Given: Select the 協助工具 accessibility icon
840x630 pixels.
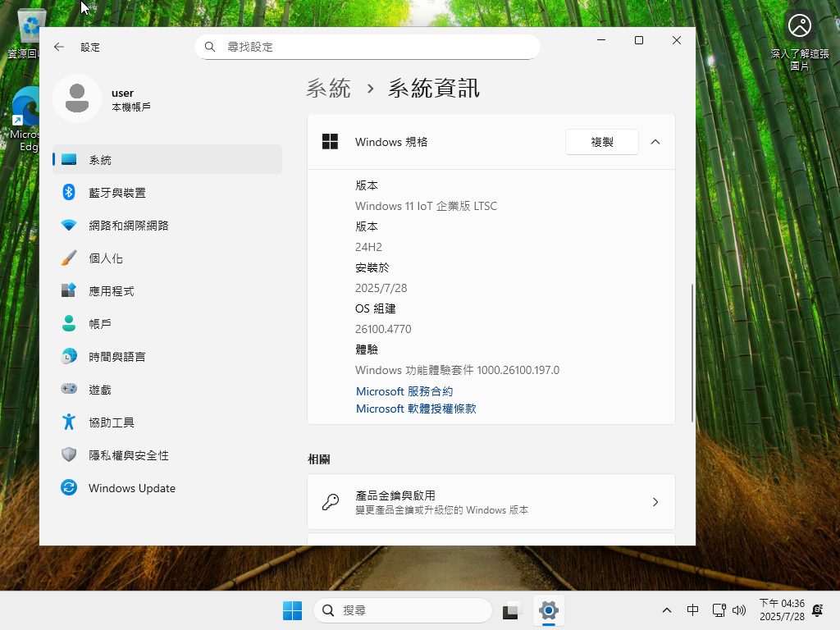Looking at the screenshot, I should click(x=70, y=422).
